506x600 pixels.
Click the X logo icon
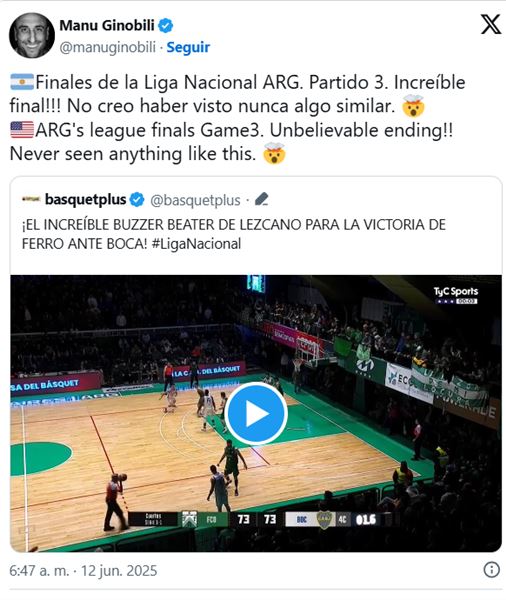click(x=491, y=24)
